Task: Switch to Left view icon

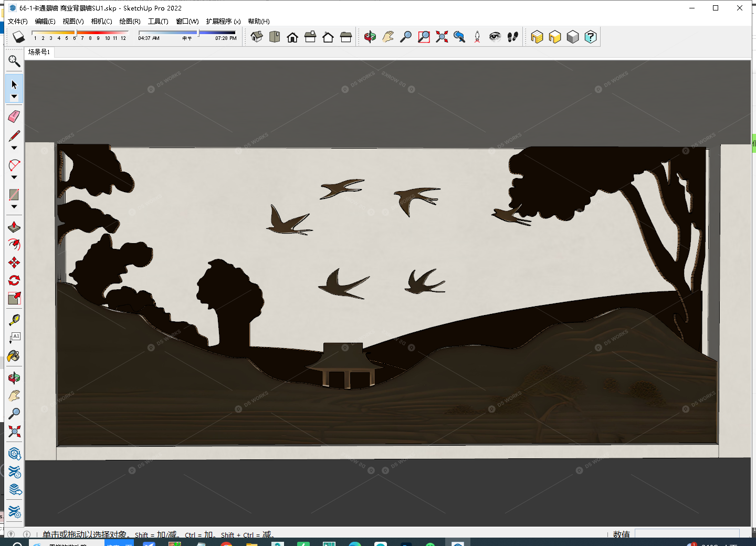Action: pyautogui.click(x=346, y=37)
